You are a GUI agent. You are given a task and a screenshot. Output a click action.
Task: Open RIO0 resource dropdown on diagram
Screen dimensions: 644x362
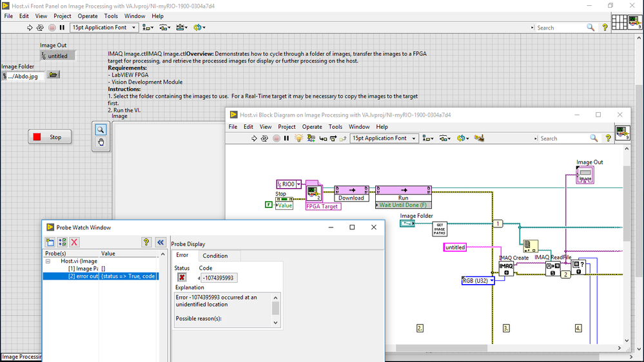[298, 184]
